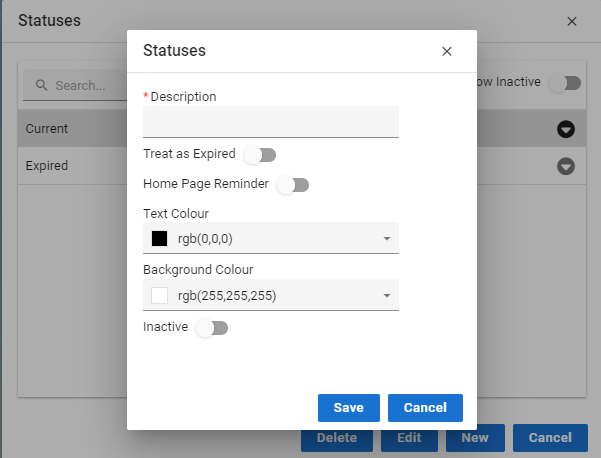Close the front Statuses dialog
Image resolution: width=601 pixels, height=458 pixels.
tap(447, 51)
